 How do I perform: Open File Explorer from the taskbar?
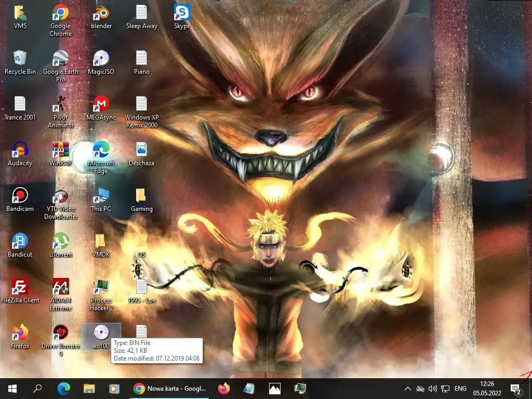coord(89,389)
